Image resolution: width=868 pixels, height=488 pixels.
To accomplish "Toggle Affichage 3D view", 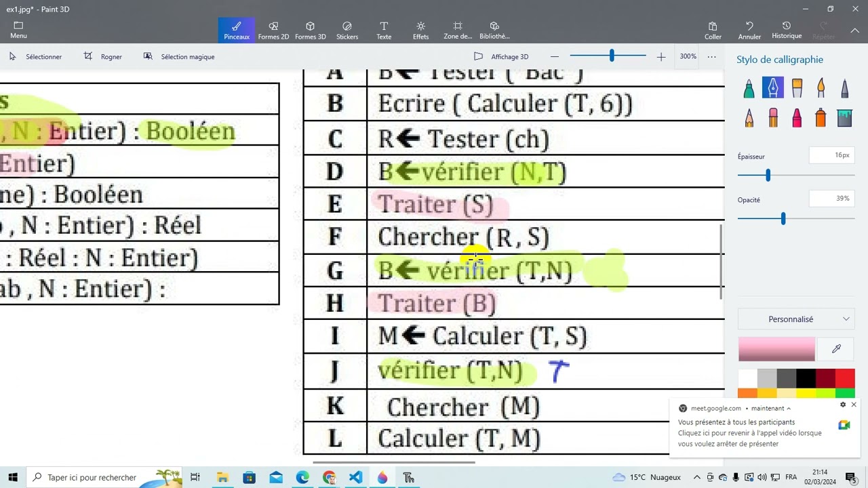I will click(501, 57).
